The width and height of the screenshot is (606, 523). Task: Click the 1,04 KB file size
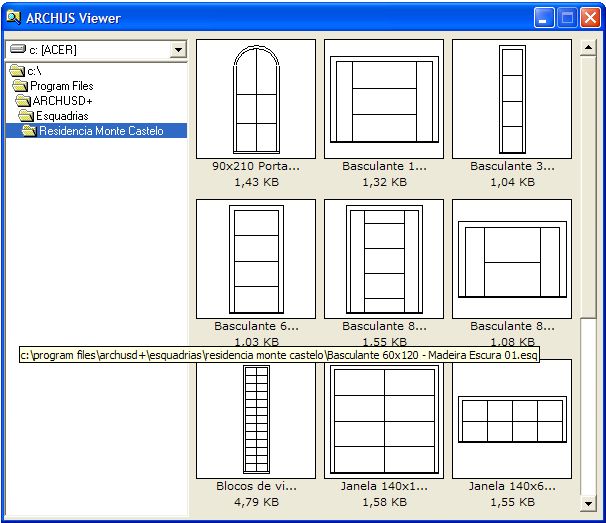point(512,182)
